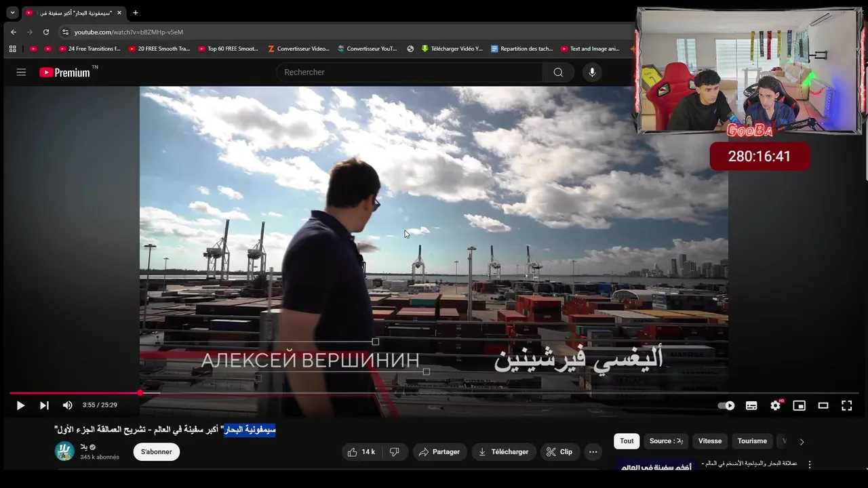Open the apps grid in bookmarks bar
This screenshot has width=868, height=488.
coord(12,49)
